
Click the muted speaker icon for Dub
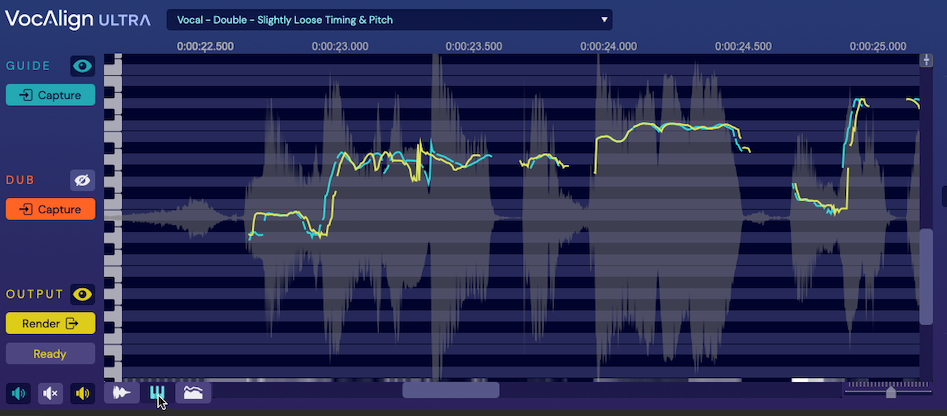[x=50, y=393]
